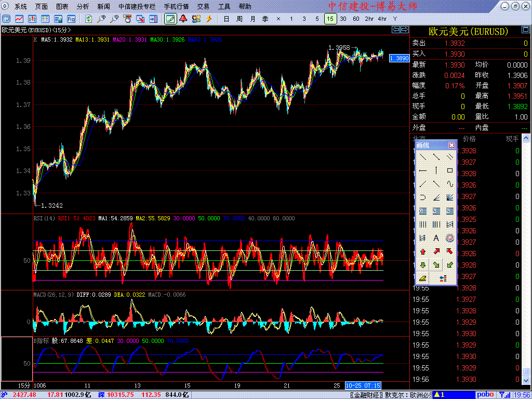
Task: Click the left arrow above chart corner
Action: (396, 30)
